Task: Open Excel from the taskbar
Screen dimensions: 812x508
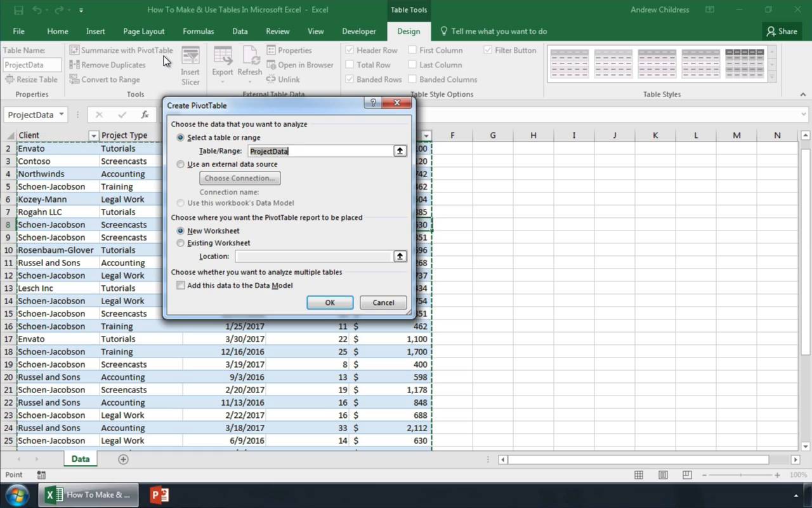Action: [89, 495]
